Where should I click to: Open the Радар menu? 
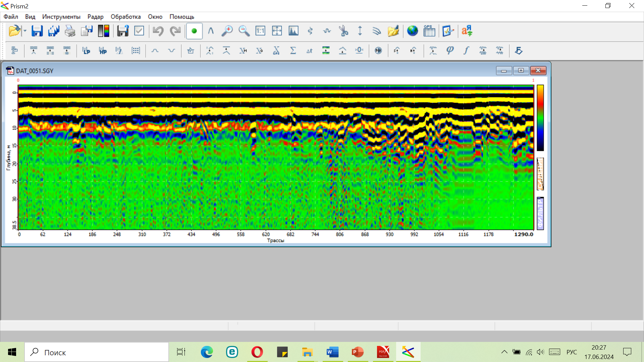click(95, 17)
